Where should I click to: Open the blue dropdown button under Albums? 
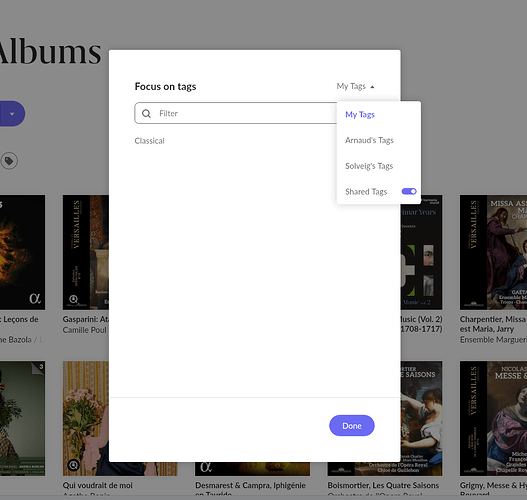(12, 114)
